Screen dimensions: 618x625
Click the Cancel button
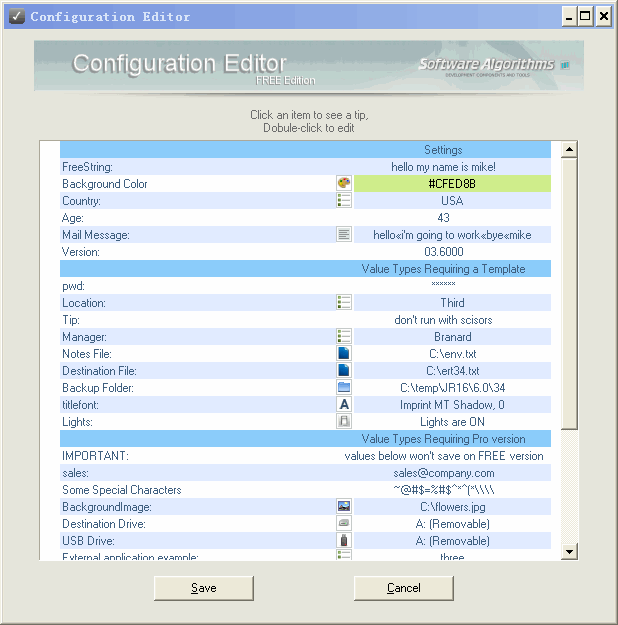tap(404, 588)
